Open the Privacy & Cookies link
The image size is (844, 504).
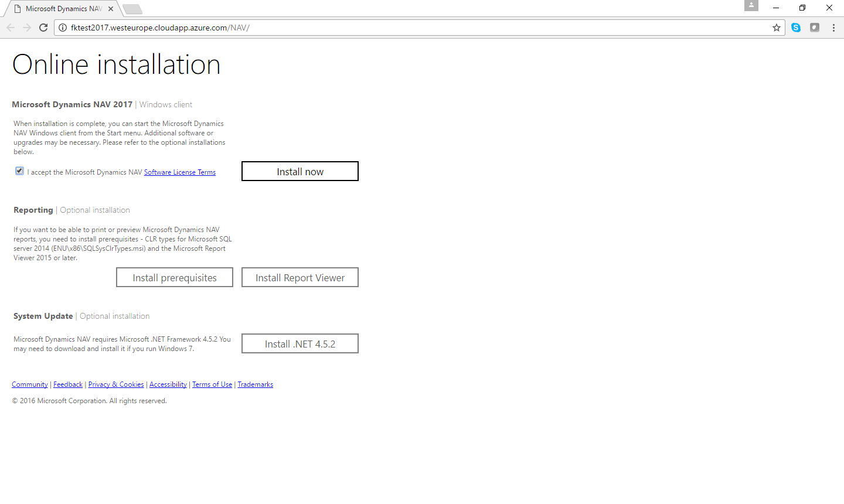click(x=116, y=384)
